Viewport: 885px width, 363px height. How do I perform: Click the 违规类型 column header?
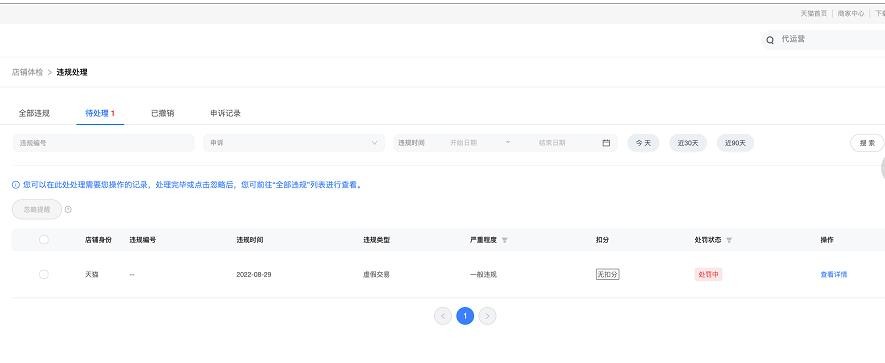[x=376, y=240]
